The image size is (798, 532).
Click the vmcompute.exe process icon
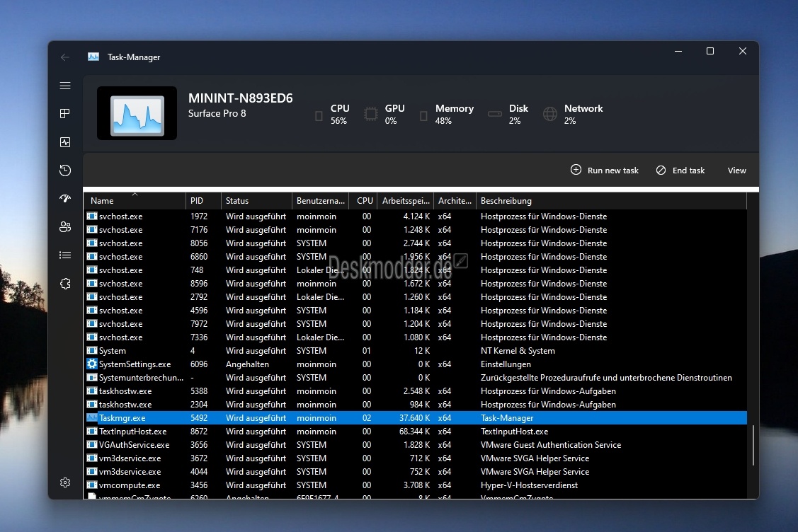(x=91, y=485)
